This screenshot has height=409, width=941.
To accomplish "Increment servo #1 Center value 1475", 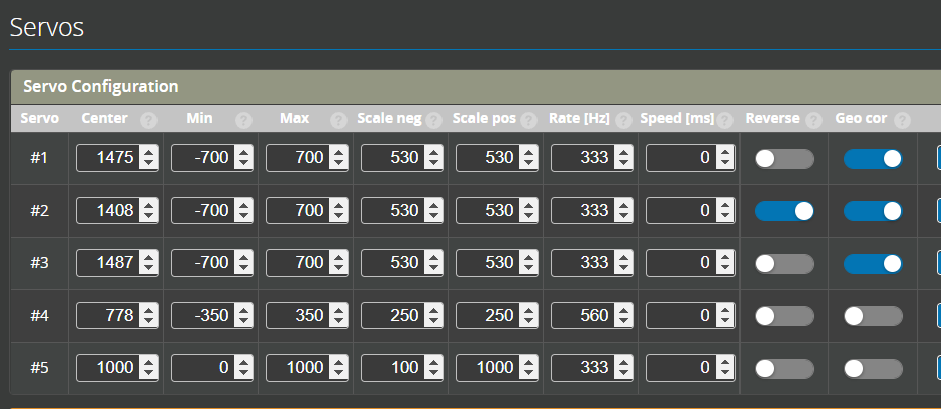I will [x=148, y=152].
